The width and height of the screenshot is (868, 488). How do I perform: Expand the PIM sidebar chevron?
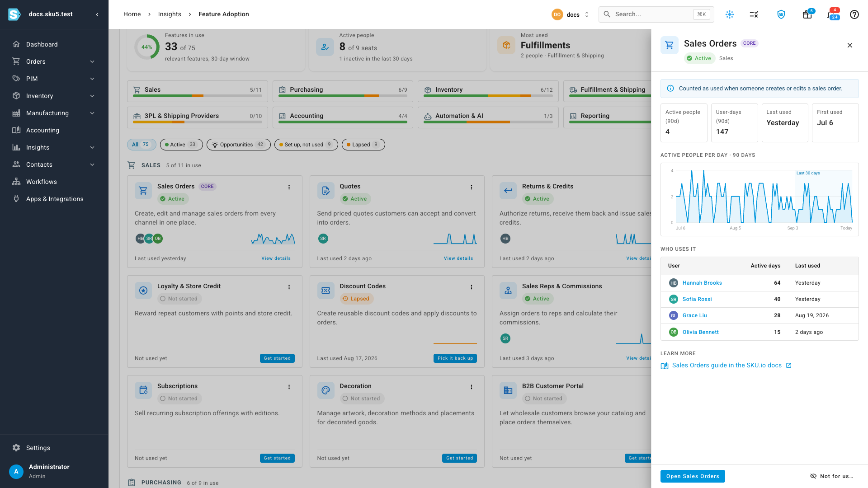tap(92, 79)
